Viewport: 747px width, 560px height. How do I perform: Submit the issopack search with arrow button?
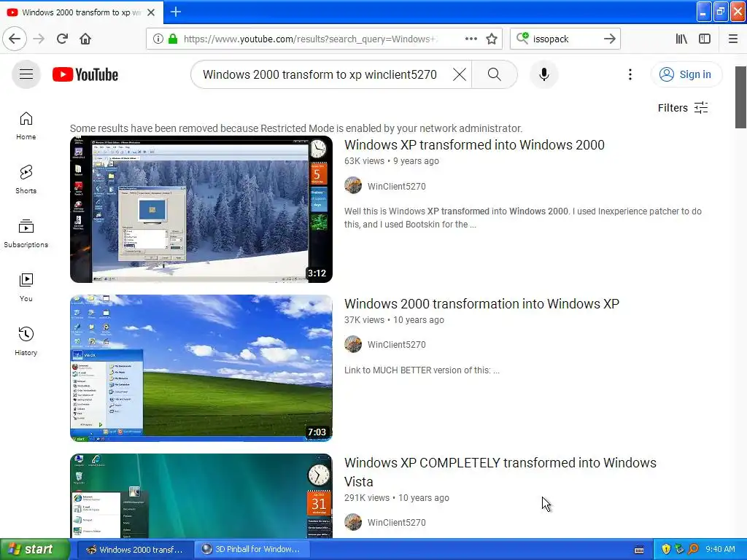click(x=609, y=39)
